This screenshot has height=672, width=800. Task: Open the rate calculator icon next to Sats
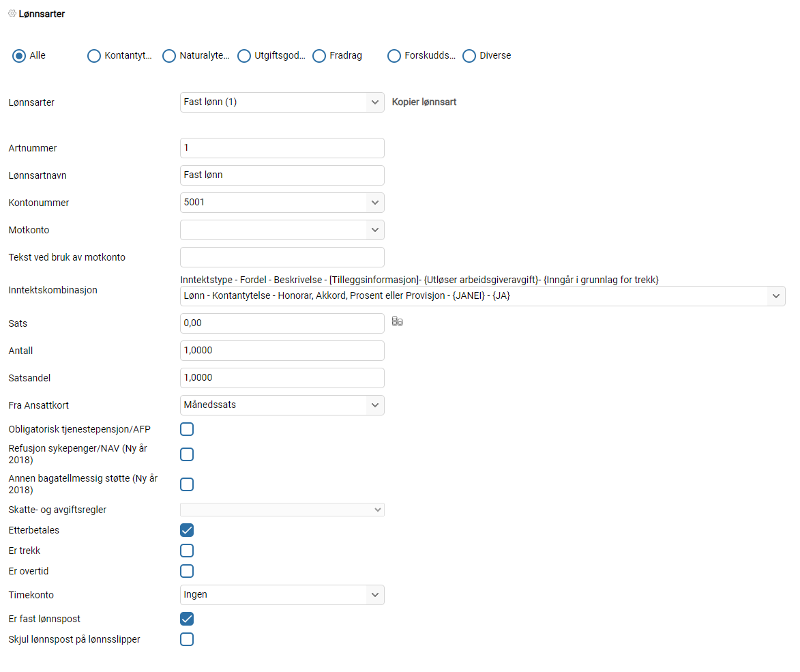(x=398, y=321)
